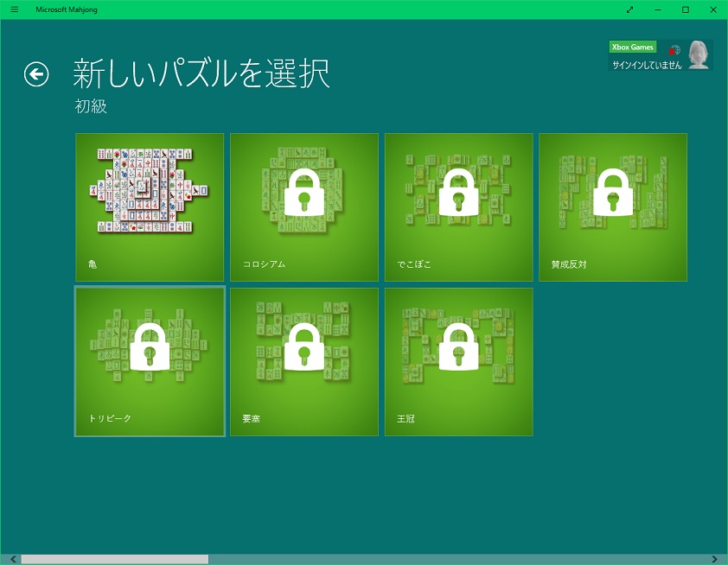Click the globe status icon near avatar
Screen dimensions: 728x565
click(674, 49)
